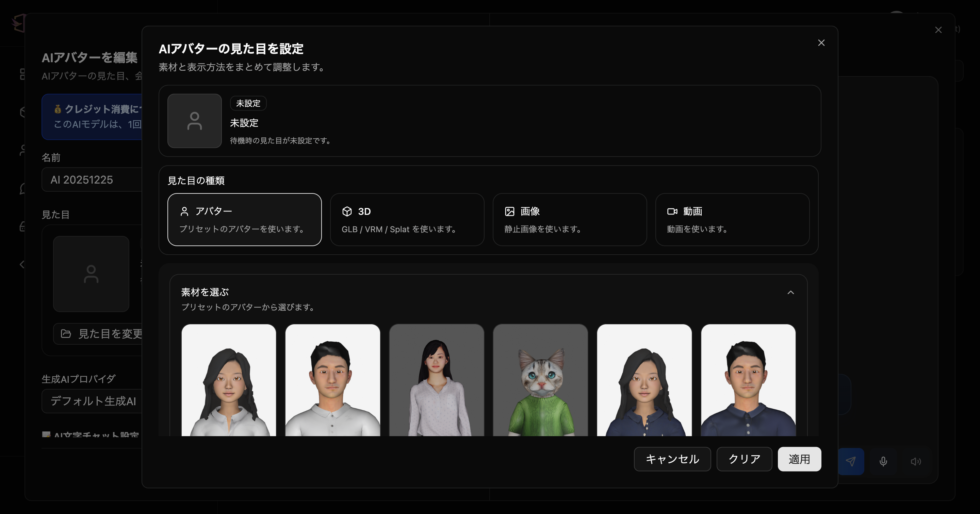Viewport: 980px width, 514px height.
Task: Select the 動画 appearance type
Action: pyautogui.click(x=732, y=219)
